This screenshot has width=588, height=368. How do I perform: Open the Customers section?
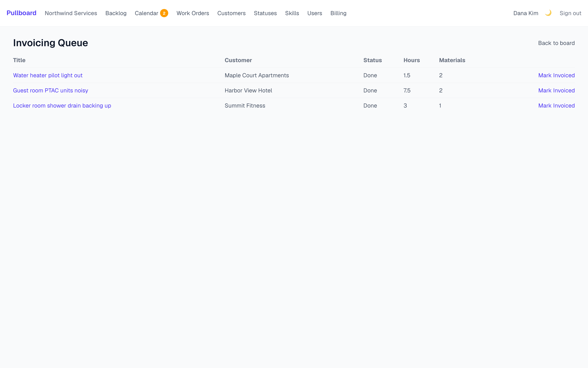(231, 13)
